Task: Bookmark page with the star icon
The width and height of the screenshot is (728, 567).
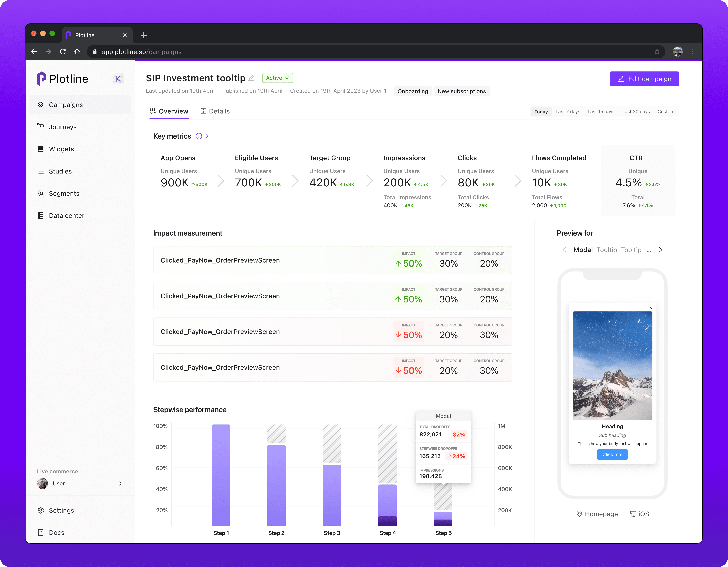Action: point(657,52)
